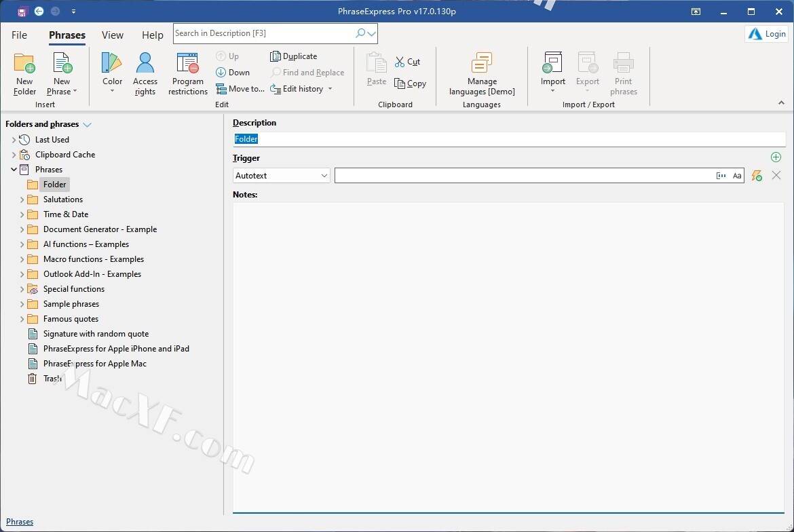Toggle the Aa case sensitivity icon
Viewport: 794px width, 532px height.
pyautogui.click(x=737, y=176)
